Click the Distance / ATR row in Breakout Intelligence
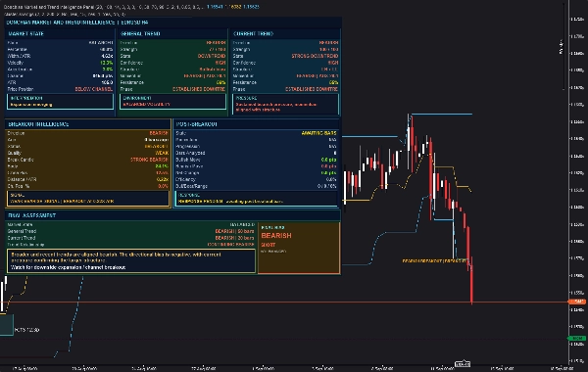Screen dimensions: 588x372 coord(88,179)
